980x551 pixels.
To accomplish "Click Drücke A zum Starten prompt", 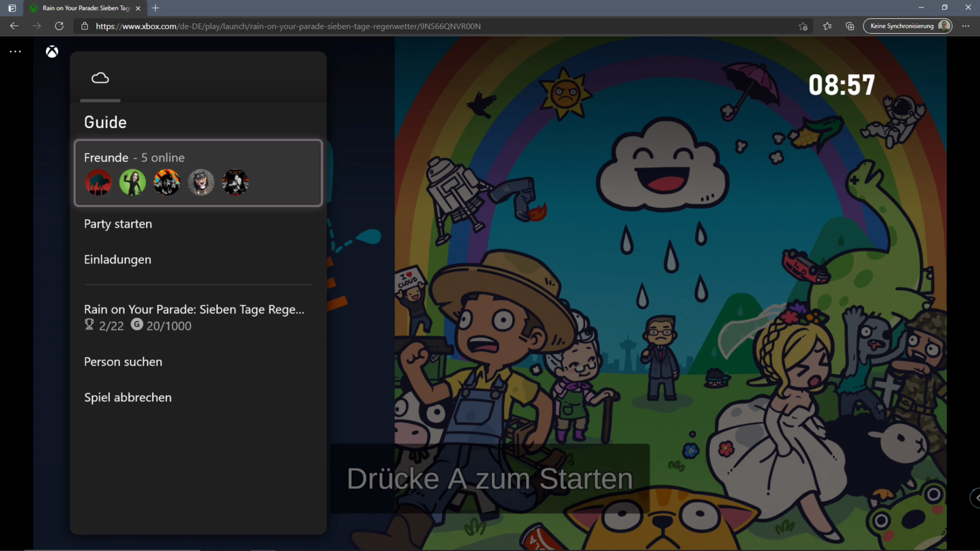I will point(490,479).
